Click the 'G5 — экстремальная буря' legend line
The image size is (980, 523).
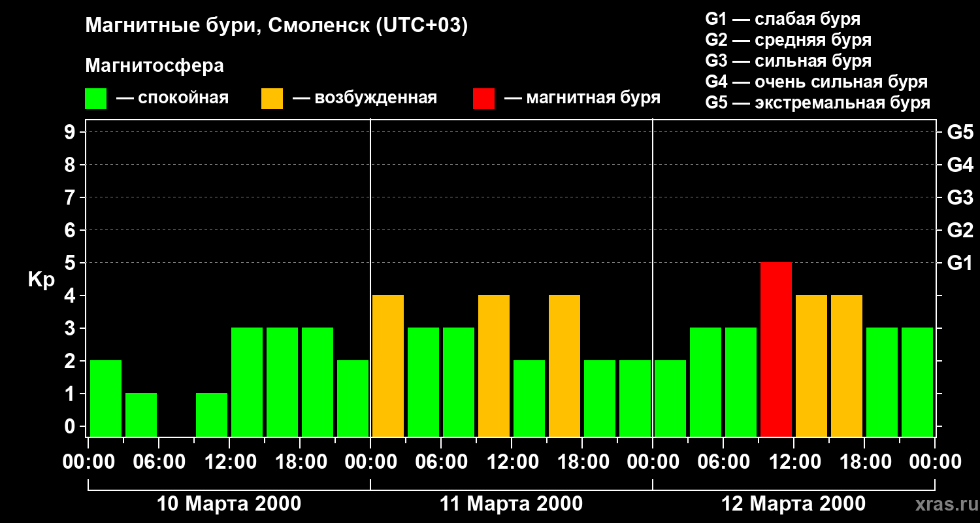click(x=817, y=103)
